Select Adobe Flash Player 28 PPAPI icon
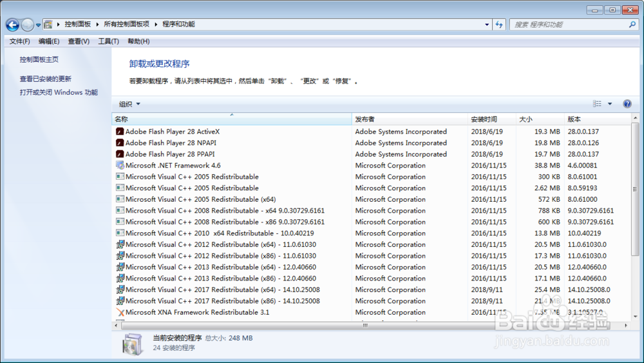644x363 pixels. tap(120, 154)
